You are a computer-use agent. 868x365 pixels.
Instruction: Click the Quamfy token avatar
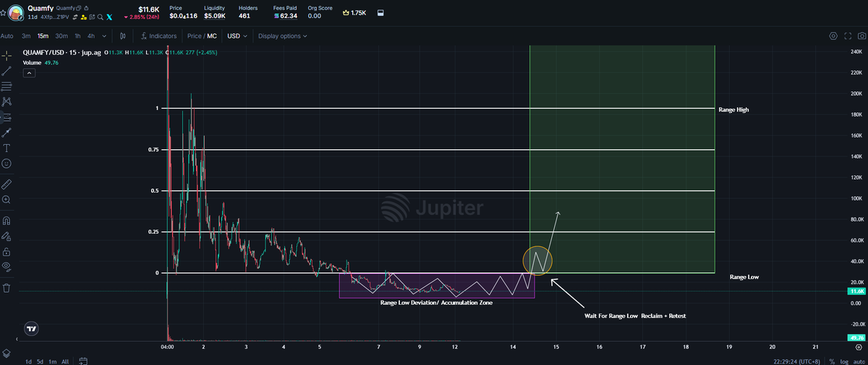tap(16, 13)
